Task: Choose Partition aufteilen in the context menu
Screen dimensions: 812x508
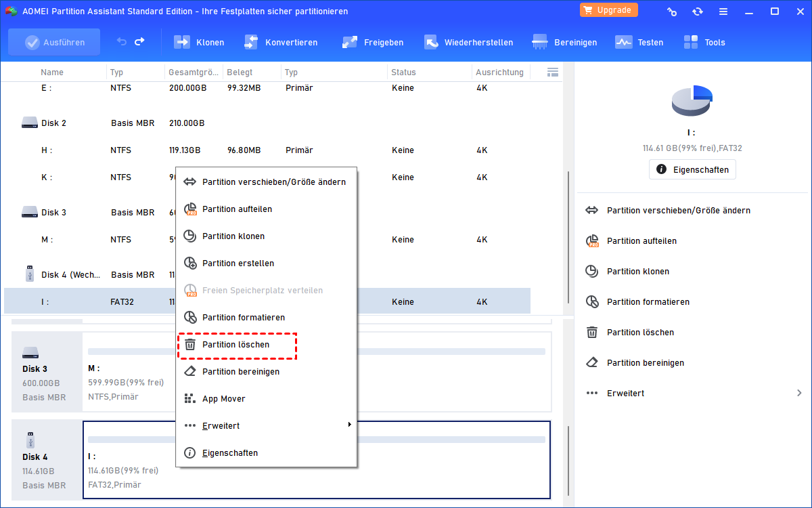Action: click(x=266, y=209)
